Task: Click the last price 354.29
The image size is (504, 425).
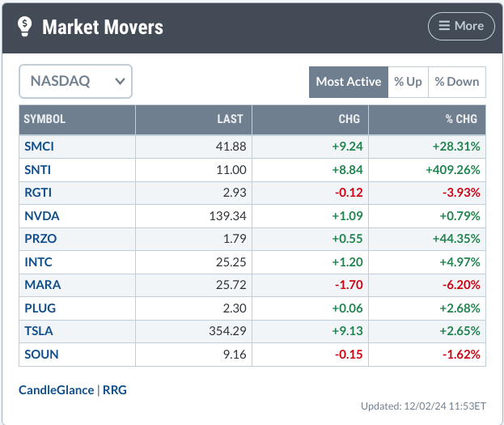Action: 227,331
